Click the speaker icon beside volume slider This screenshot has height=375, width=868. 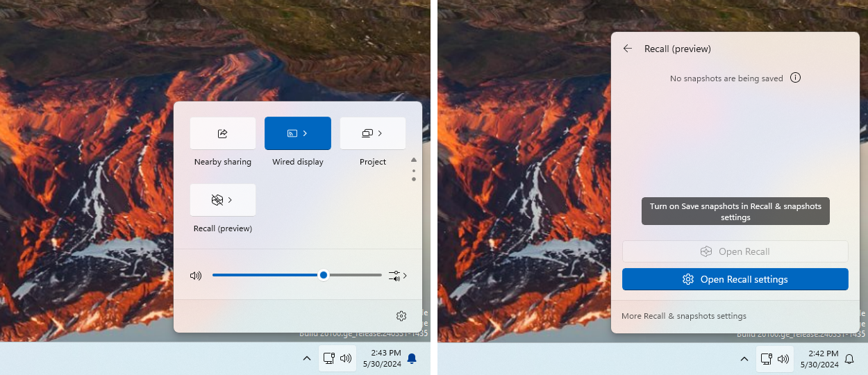pyautogui.click(x=196, y=276)
